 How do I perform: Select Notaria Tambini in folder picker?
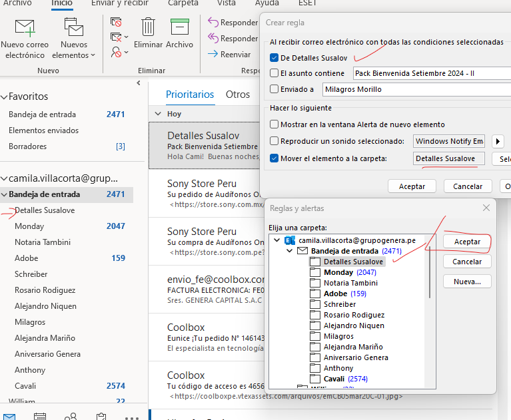click(x=350, y=283)
